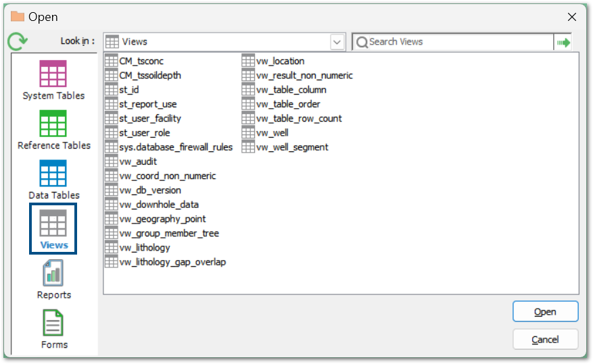Pick the CM_tsconc view item
This screenshot has height=364, width=593.
(141, 61)
